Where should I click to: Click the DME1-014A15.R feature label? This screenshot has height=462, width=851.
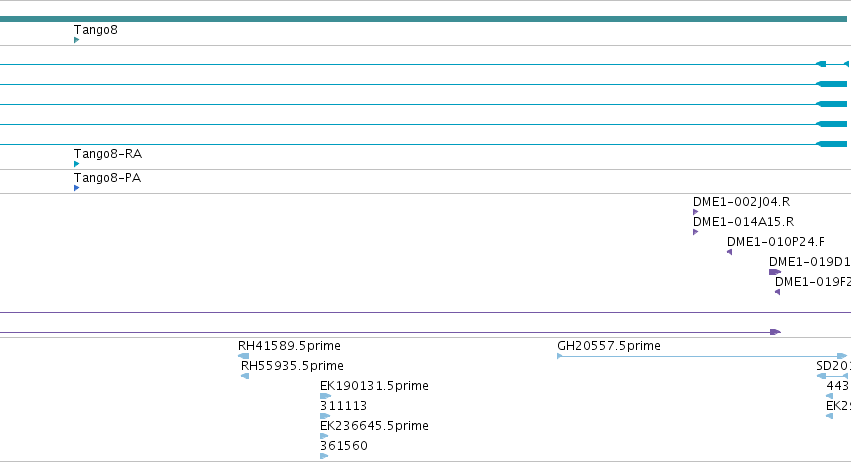click(744, 222)
